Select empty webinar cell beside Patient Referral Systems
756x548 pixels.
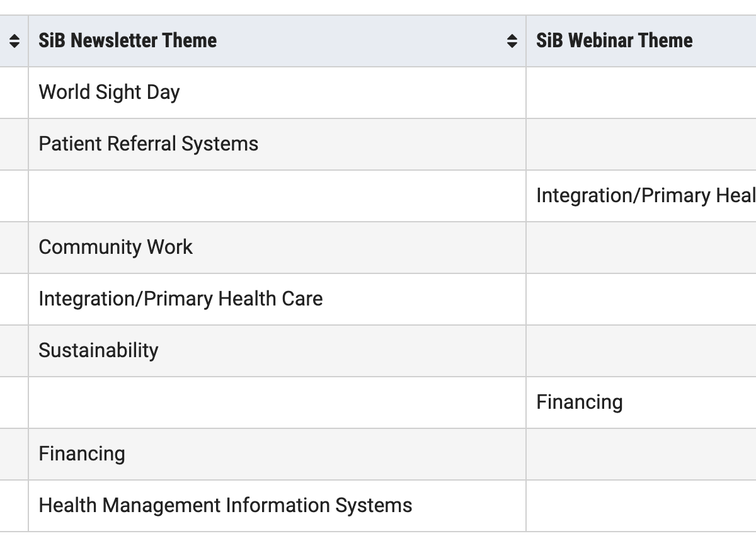(x=641, y=144)
